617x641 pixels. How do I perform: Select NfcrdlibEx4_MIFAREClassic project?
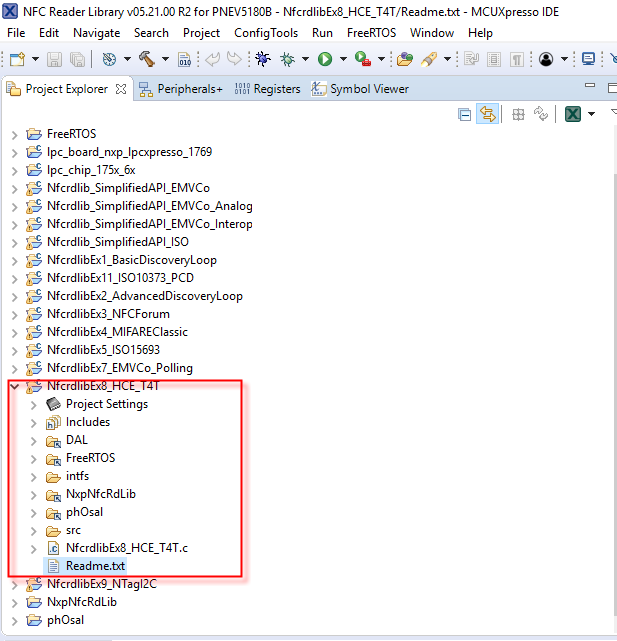117,332
